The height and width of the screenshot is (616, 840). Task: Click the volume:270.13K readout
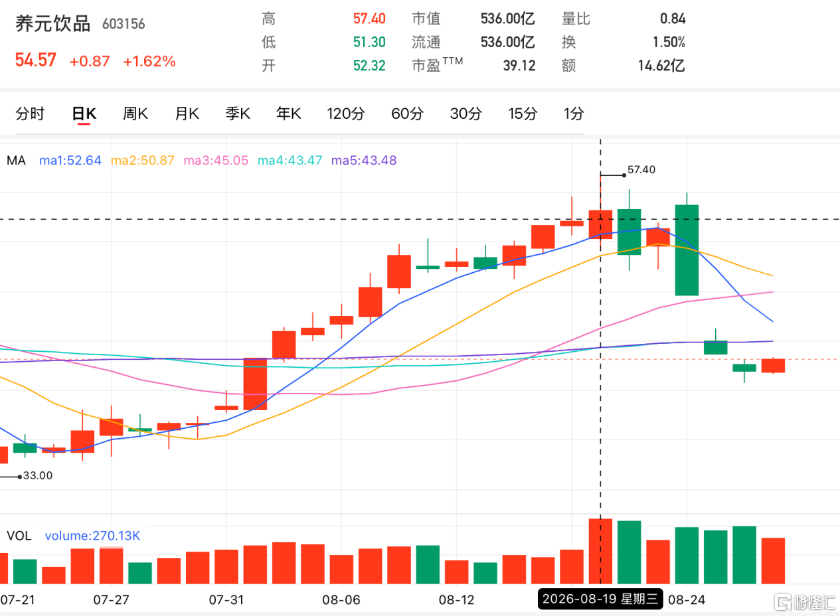pos(92,536)
